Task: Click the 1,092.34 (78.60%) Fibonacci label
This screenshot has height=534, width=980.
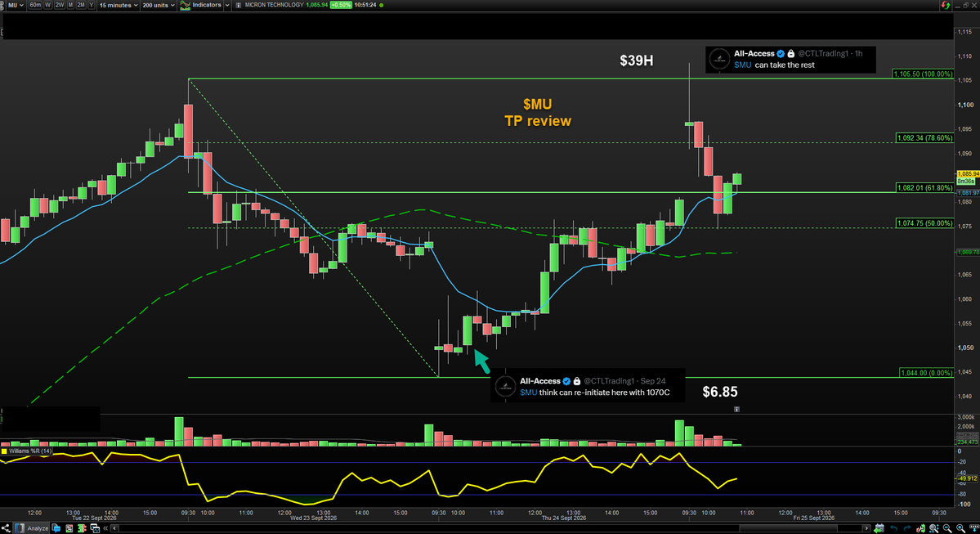Action: point(924,137)
